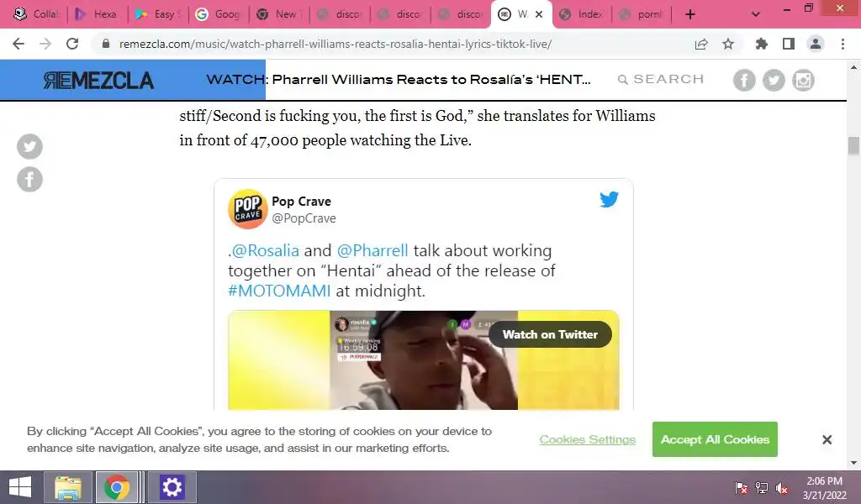Share this page from address bar
Viewport: 861px width, 504px height.
coord(701,44)
